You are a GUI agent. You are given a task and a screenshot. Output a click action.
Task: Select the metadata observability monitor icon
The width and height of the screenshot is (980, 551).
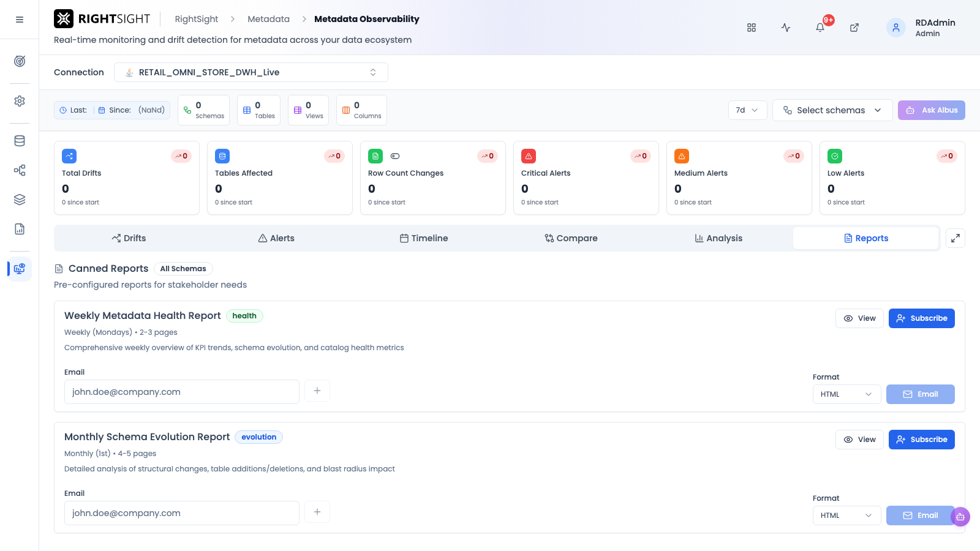(x=20, y=269)
